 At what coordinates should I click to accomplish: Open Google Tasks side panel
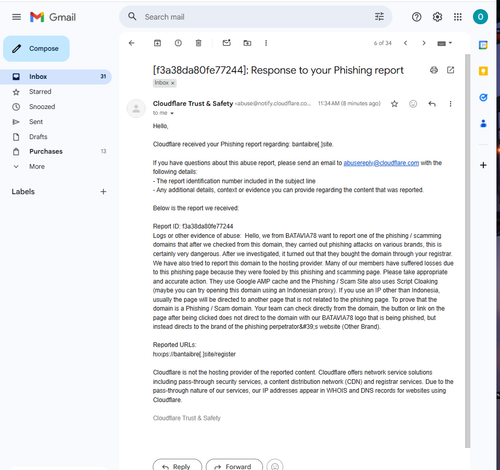coord(483,97)
